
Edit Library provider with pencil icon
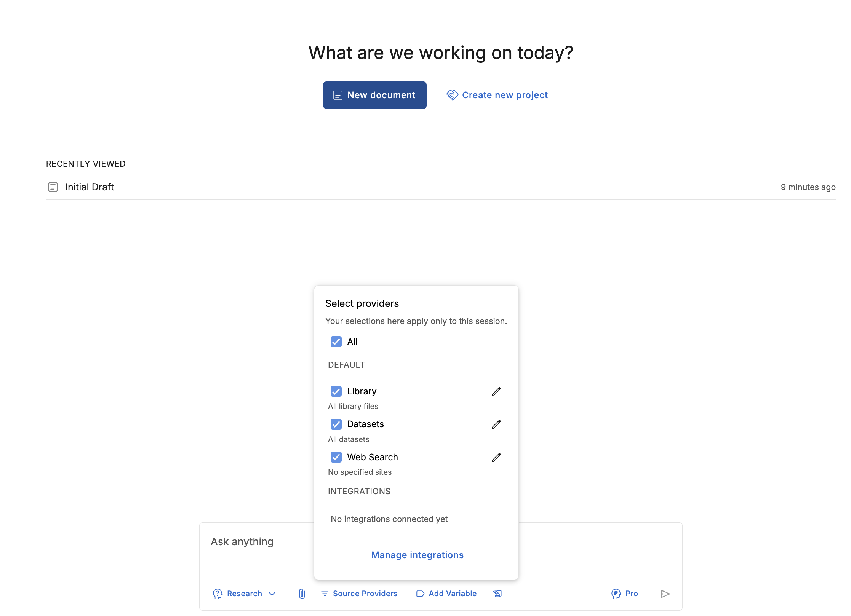[496, 391]
